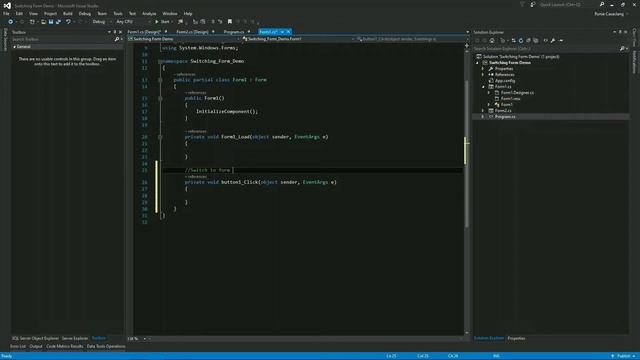640x360 pixels.
Task: Click the View Code icon in Solution Explorer
Action: pos(545,40)
